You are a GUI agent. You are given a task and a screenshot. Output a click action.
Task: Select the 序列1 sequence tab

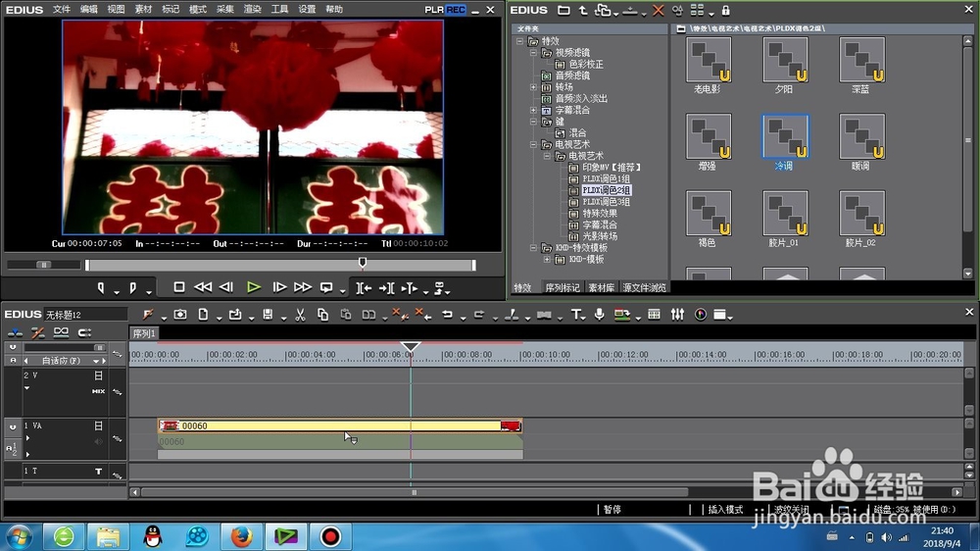pos(144,333)
